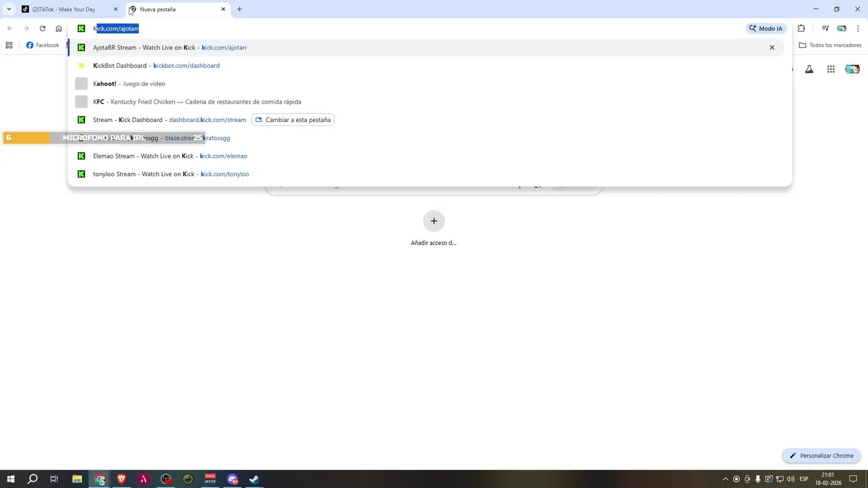Open the Google apps grid icon

831,69
